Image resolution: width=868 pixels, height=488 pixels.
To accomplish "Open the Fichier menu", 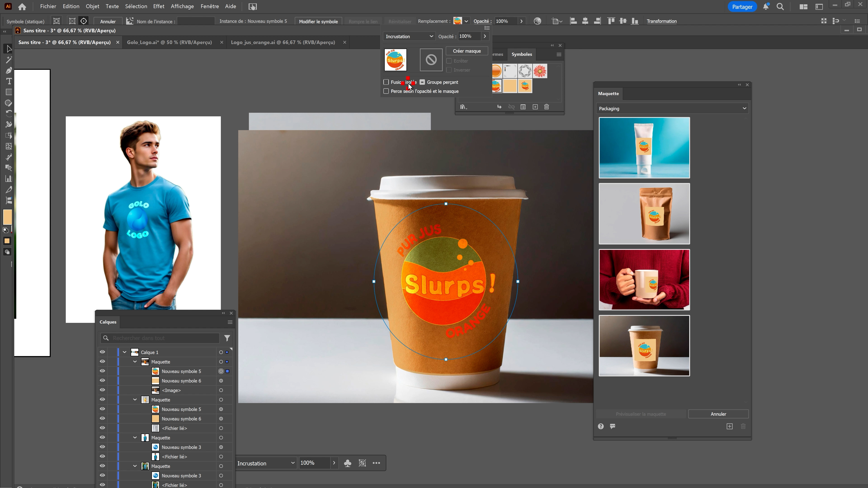I will click(48, 6).
